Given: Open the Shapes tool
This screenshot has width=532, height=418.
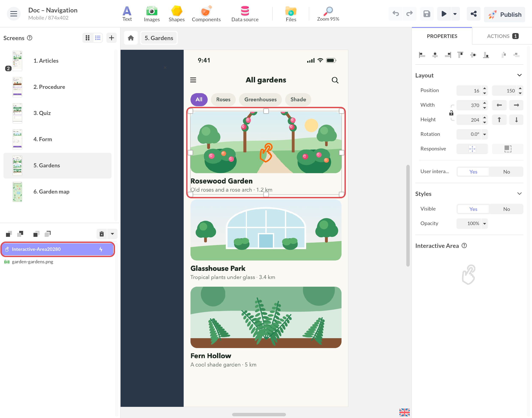Looking at the screenshot, I should [x=176, y=14].
